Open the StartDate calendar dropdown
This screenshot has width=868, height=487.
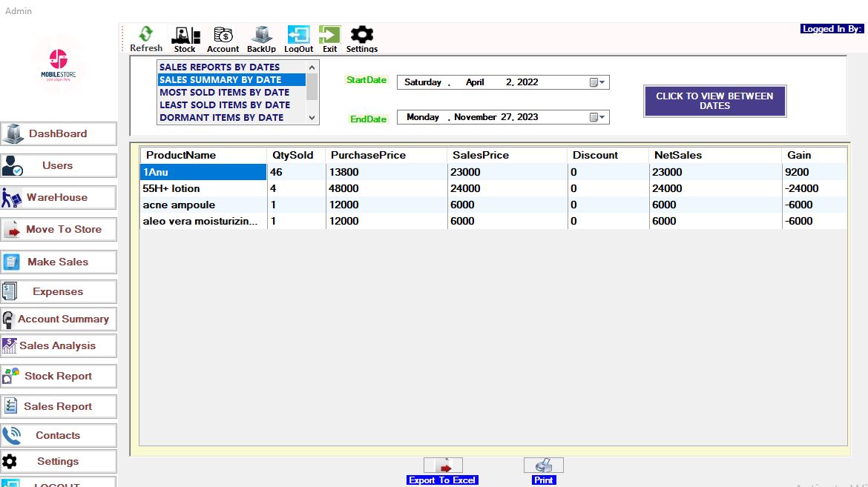597,82
